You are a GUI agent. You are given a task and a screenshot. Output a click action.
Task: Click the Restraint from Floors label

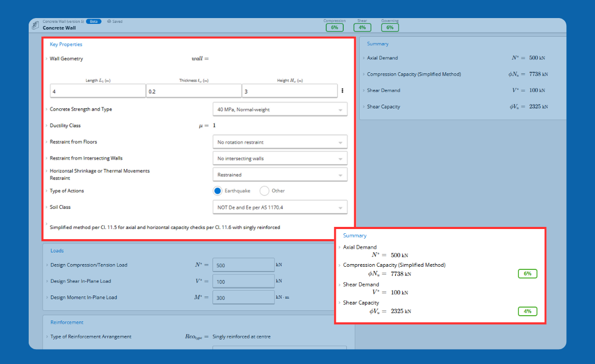pyautogui.click(x=73, y=142)
